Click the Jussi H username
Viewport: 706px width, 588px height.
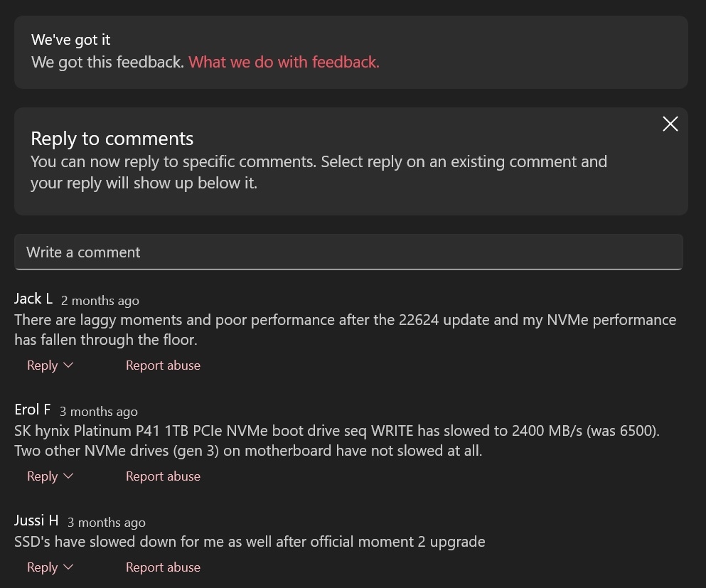(36, 520)
